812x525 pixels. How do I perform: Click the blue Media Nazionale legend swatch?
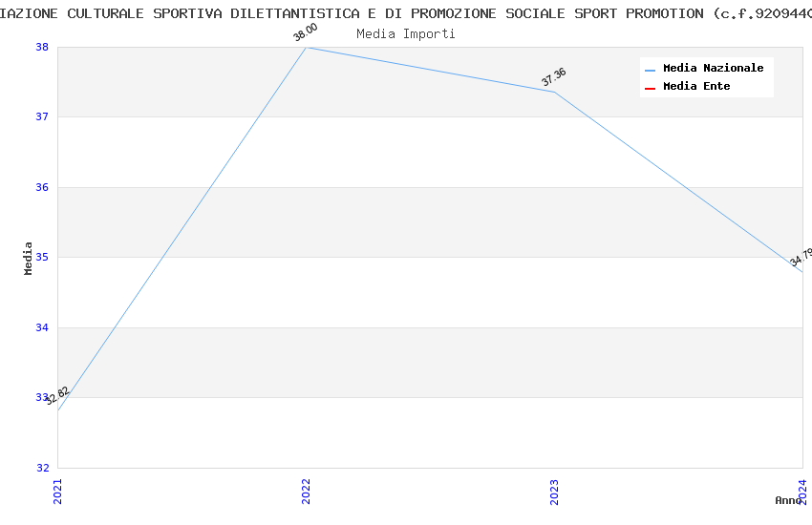click(651, 69)
